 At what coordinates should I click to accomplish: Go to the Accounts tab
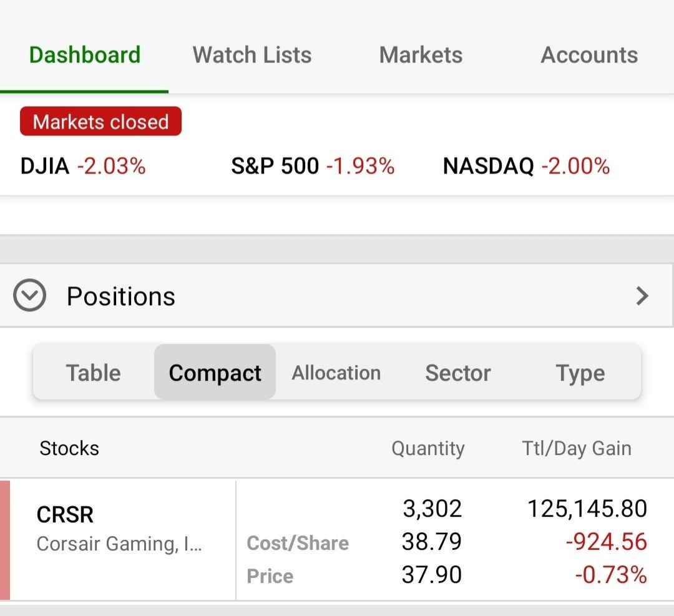(x=589, y=55)
